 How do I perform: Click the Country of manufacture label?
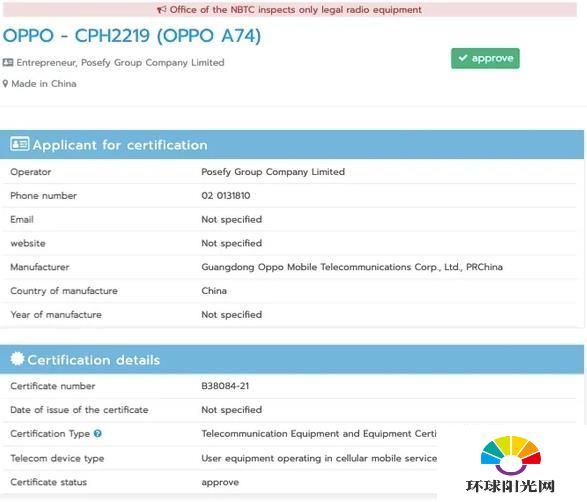coord(64,291)
